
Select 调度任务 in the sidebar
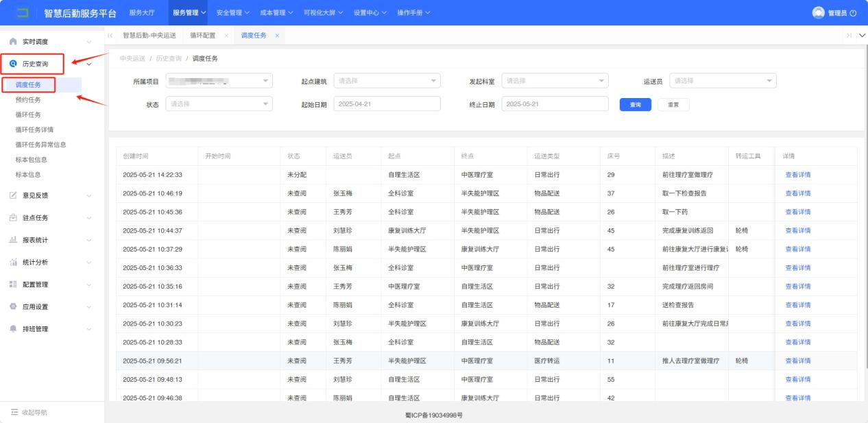28,85
